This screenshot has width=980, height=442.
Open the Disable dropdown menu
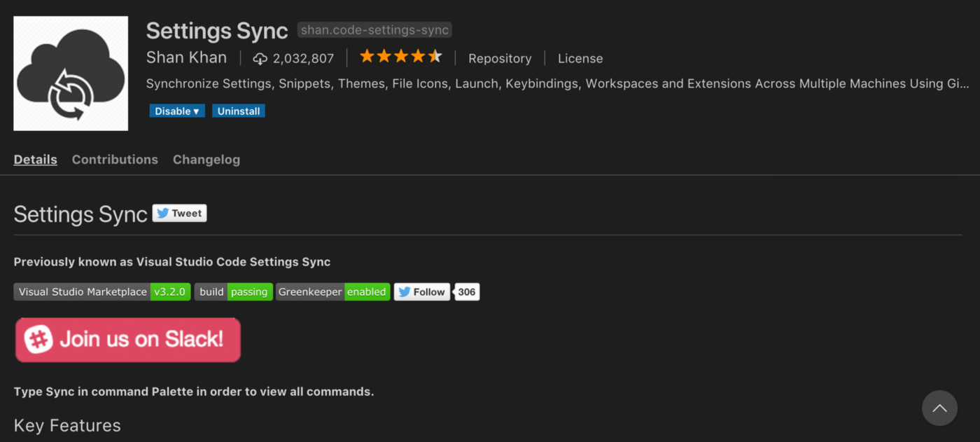tap(177, 111)
